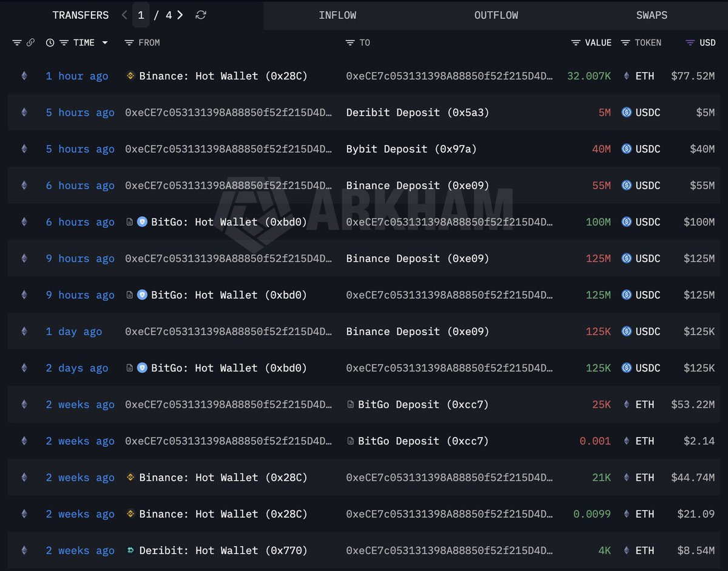Click document icon on 2 days ago row

point(129,368)
